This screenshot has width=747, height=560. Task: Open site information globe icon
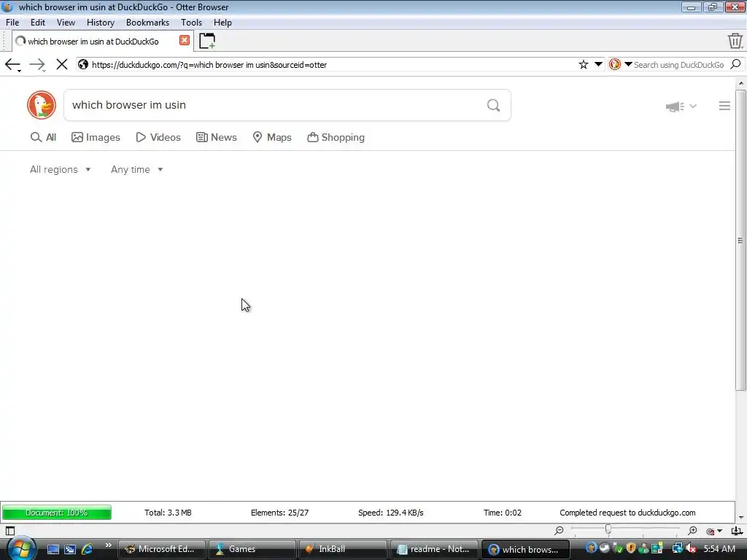[83, 64]
